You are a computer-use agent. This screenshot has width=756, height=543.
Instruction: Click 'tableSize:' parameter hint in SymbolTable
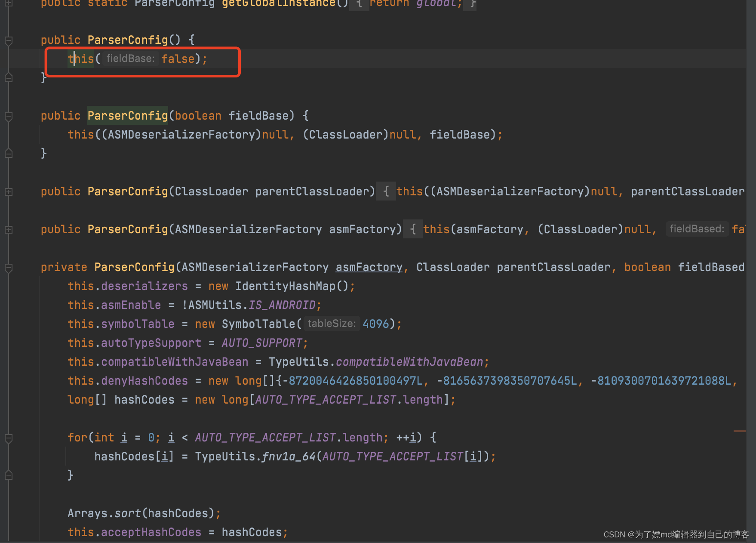tap(332, 324)
